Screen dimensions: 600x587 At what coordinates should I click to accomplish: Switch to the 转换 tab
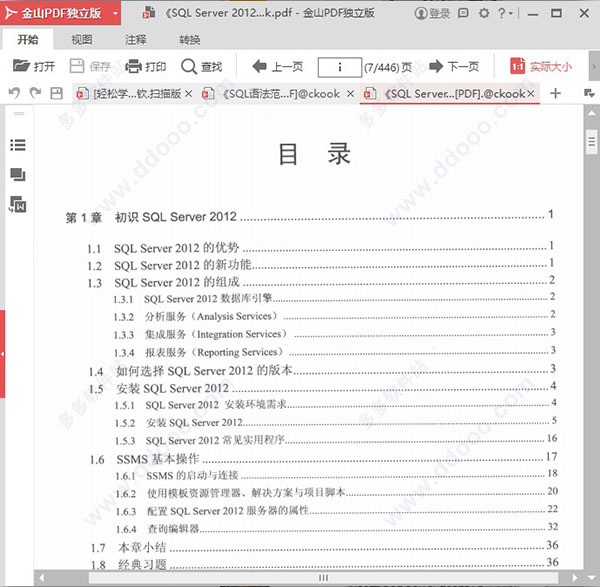(x=189, y=39)
